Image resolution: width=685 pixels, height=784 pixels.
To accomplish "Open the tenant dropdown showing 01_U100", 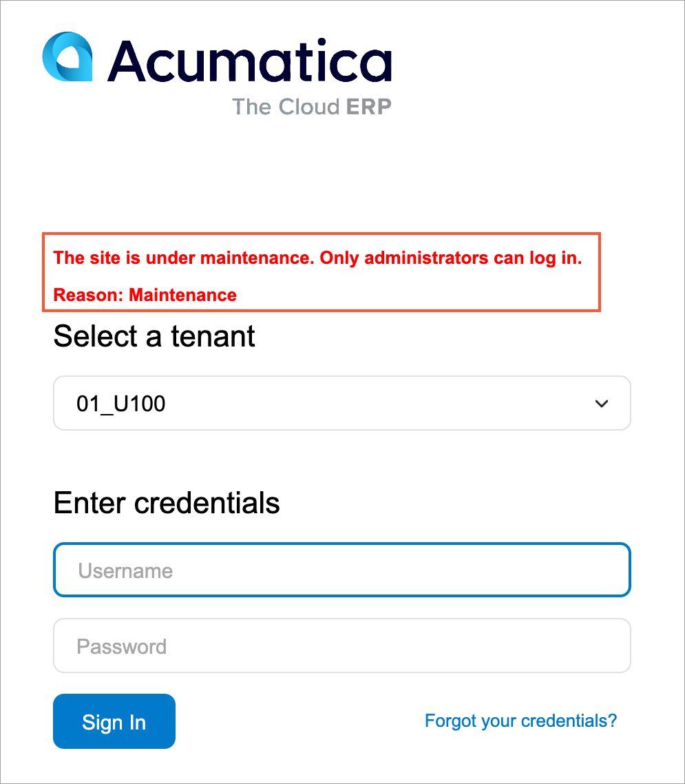I will (341, 403).
